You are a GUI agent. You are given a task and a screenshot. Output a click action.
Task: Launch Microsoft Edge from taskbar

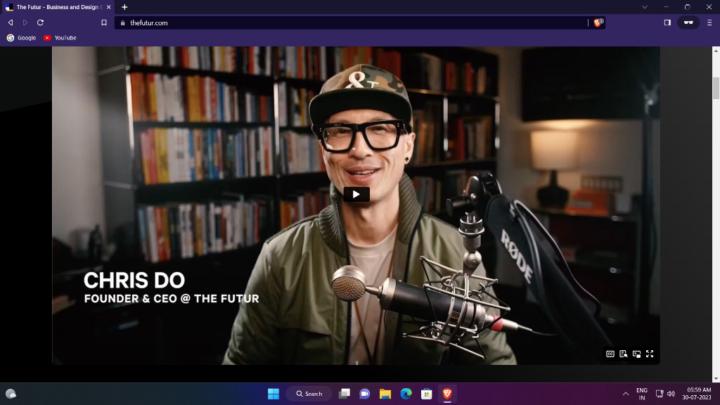click(x=406, y=394)
